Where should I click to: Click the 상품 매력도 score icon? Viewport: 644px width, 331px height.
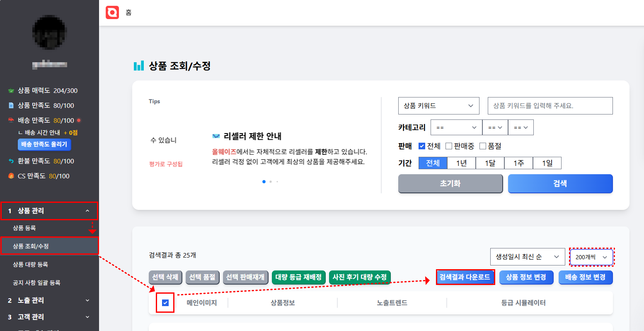coord(11,91)
